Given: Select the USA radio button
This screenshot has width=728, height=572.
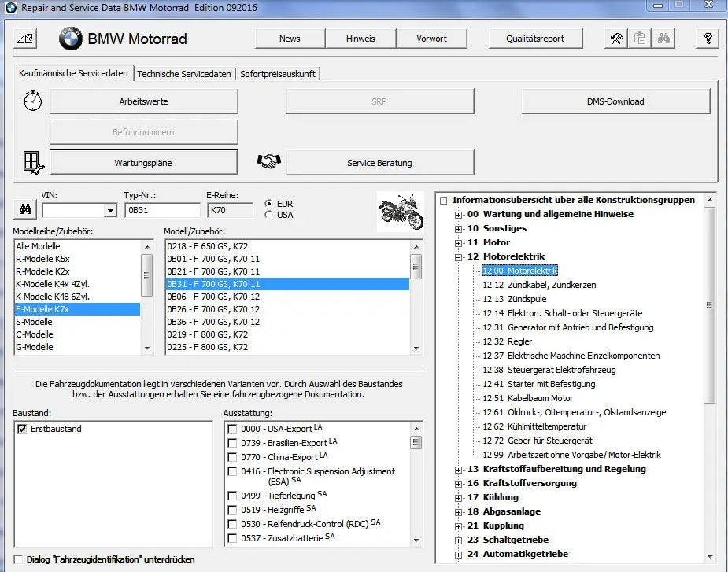Looking at the screenshot, I should (270, 214).
